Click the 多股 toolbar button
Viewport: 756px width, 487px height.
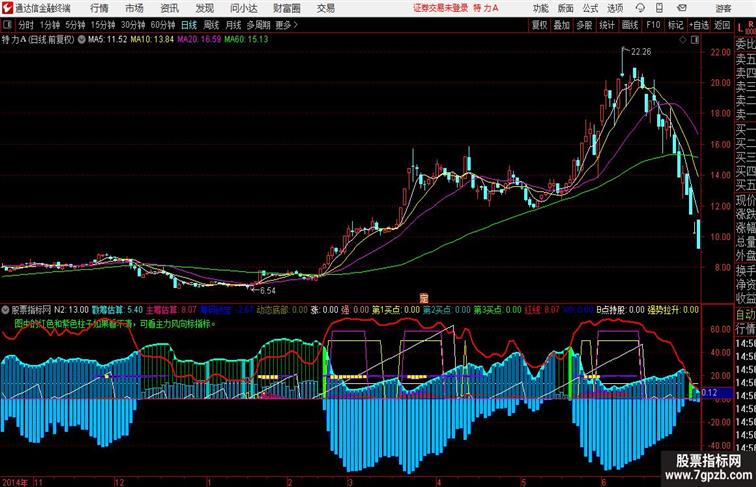tap(584, 25)
